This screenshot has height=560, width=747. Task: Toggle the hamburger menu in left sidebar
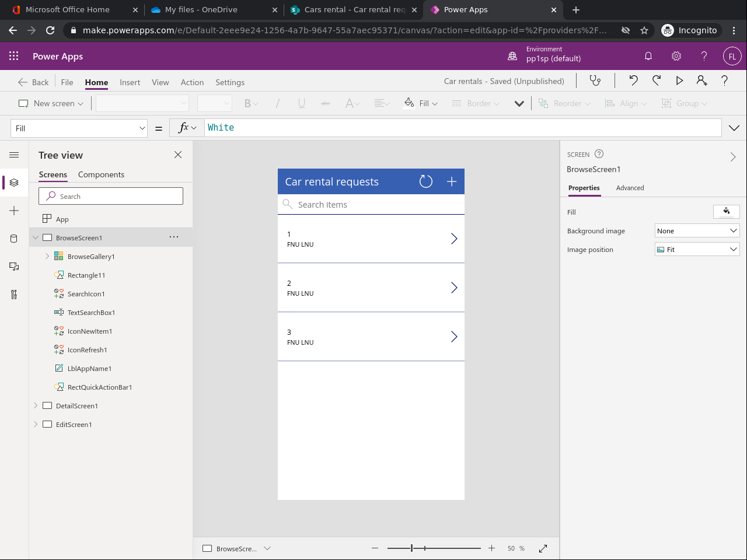click(14, 155)
